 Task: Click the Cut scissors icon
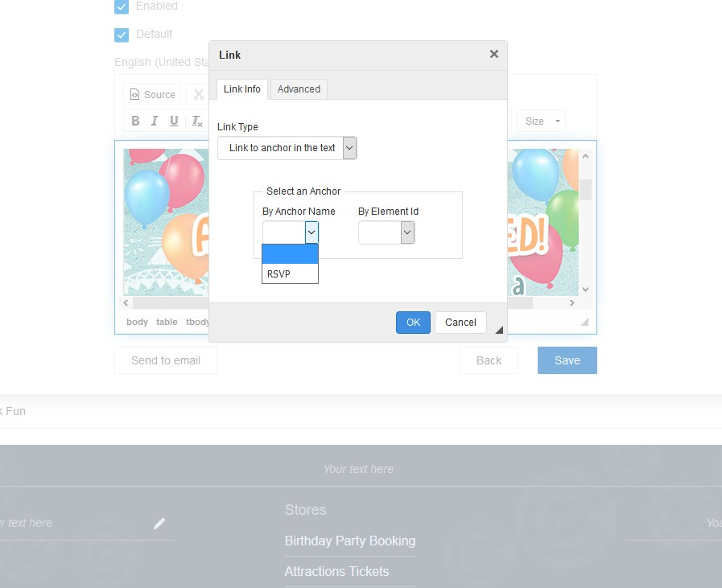[x=198, y=95]
